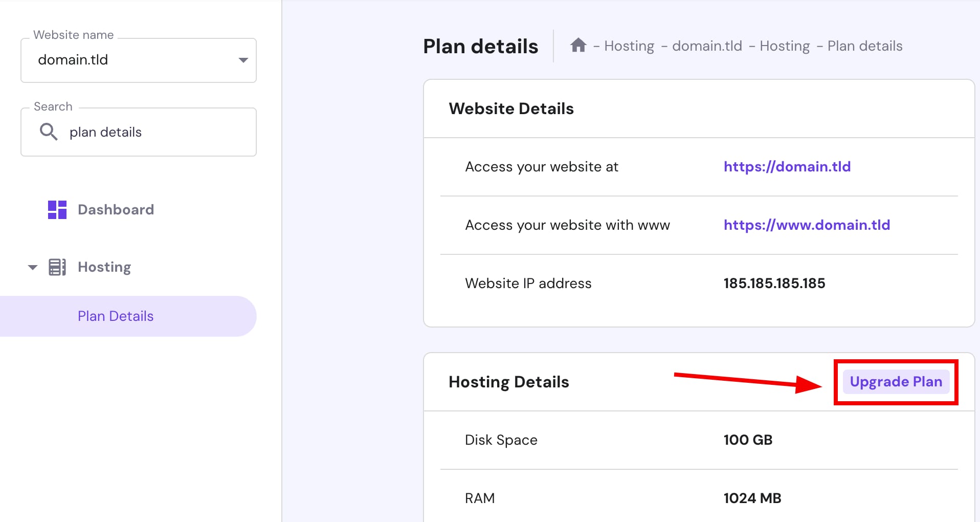Click the Hosting Details section heading
This screenshot has width=980, height=522.
pos(508,381)
